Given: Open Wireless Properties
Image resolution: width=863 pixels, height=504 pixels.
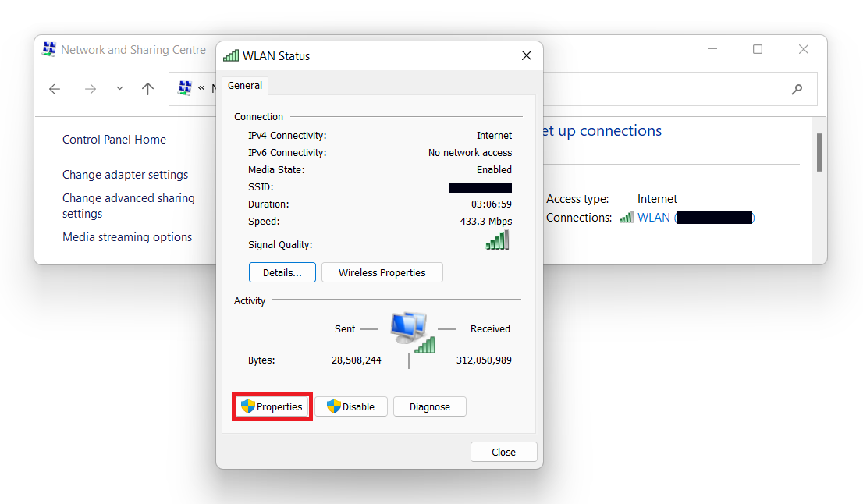Looking at the screenshot, I should tap(382, 272).
